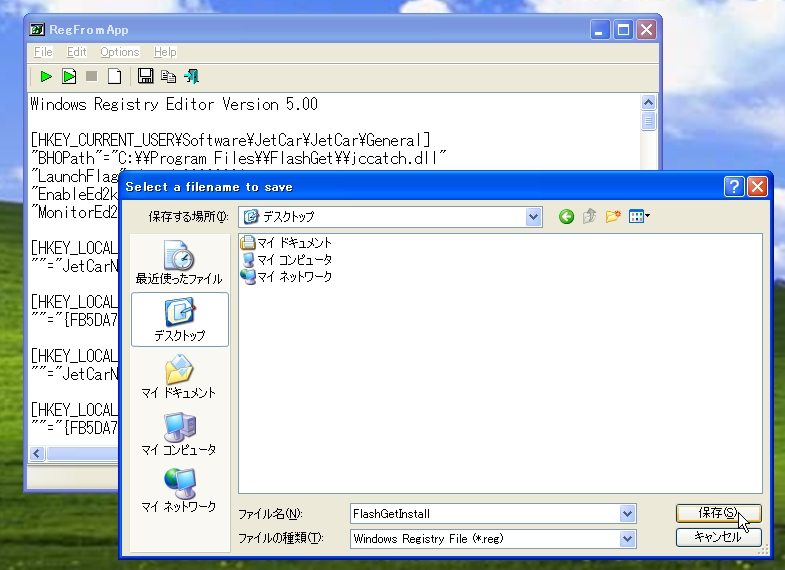Screen dimensions: 785x570
Task: Go back with the green arrow icon
Action: pyautogui.click(x=566, y=217)
